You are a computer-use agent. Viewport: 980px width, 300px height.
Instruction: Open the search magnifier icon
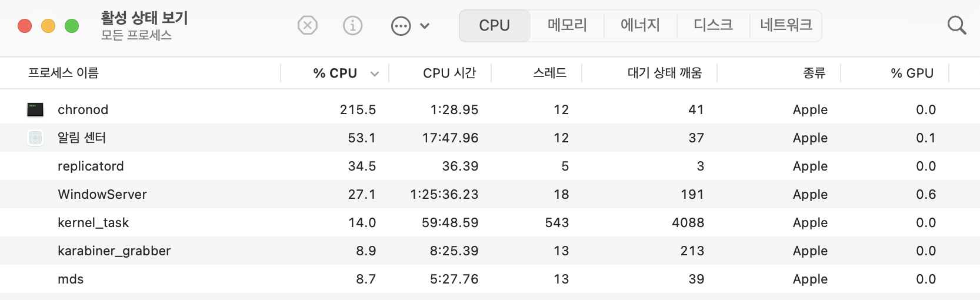tap(956, 25)
